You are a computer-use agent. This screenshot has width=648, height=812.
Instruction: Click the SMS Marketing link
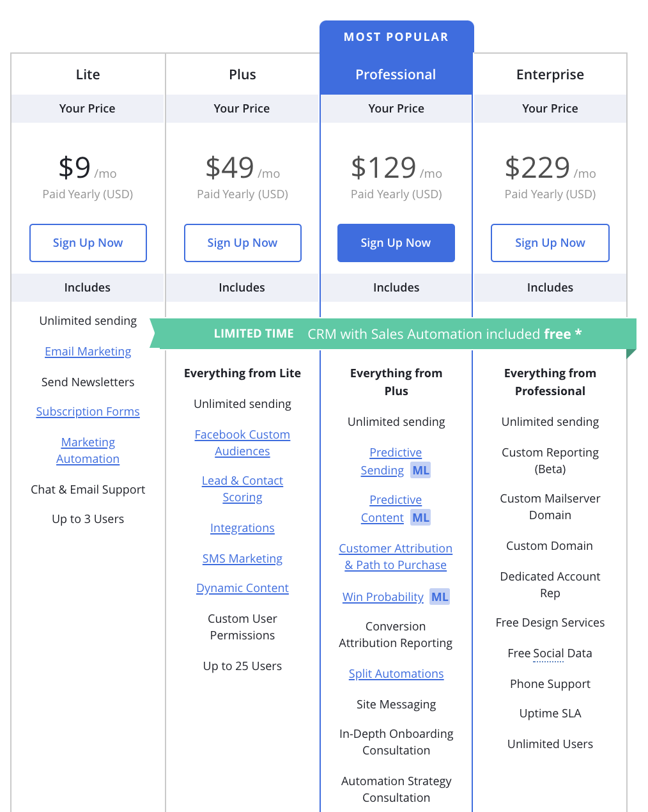[242, 559]
